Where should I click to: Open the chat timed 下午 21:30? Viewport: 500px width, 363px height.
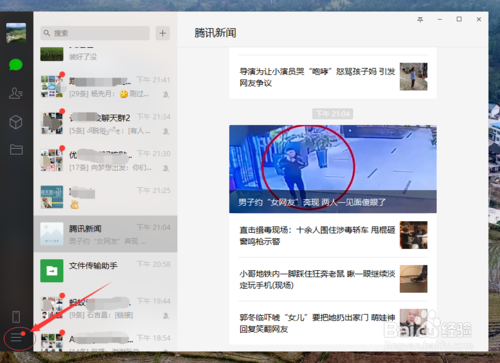[105, 160]
